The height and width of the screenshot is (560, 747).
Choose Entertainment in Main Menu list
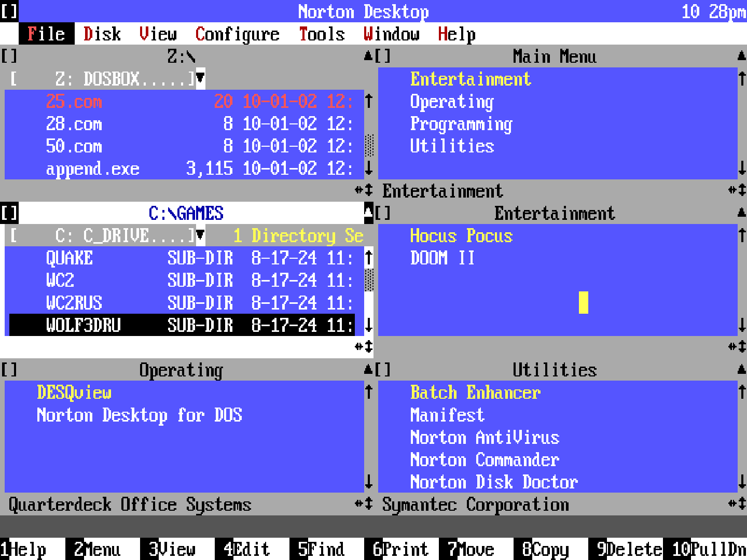click(x=471, y=79)
